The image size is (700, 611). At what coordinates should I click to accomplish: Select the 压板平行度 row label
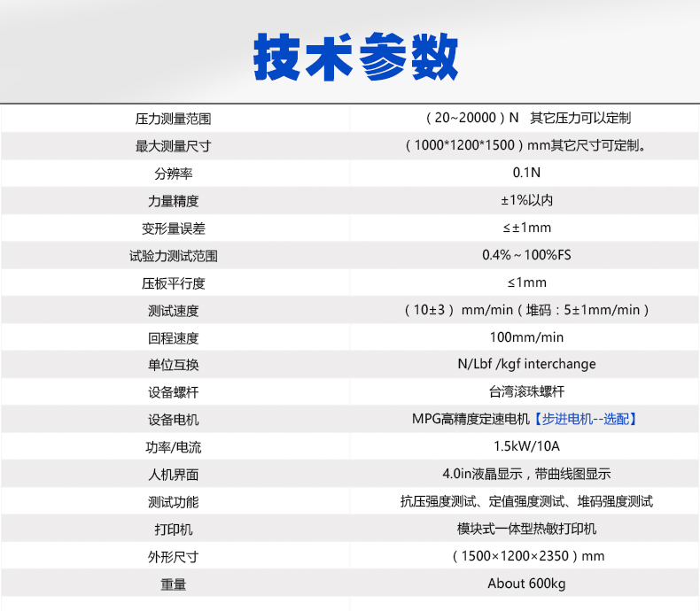(x=173, y=283)
